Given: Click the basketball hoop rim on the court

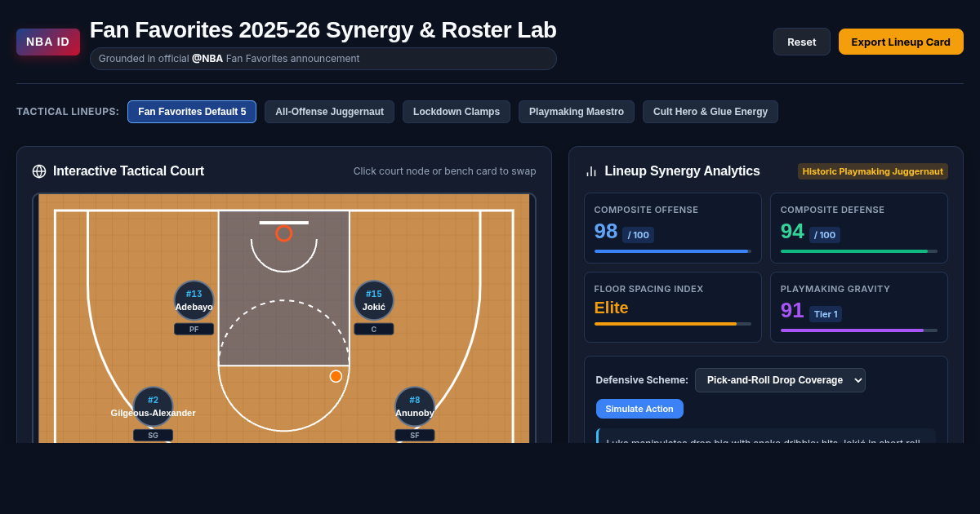Looking at the screenshot, I should pos(284,233).
